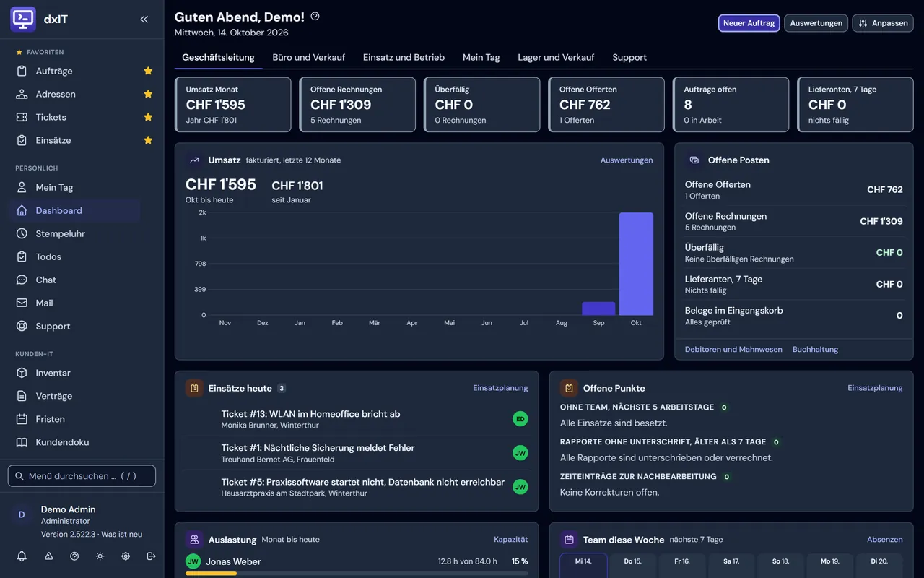Open the Lager und Verkauf tab

point(556,57)
